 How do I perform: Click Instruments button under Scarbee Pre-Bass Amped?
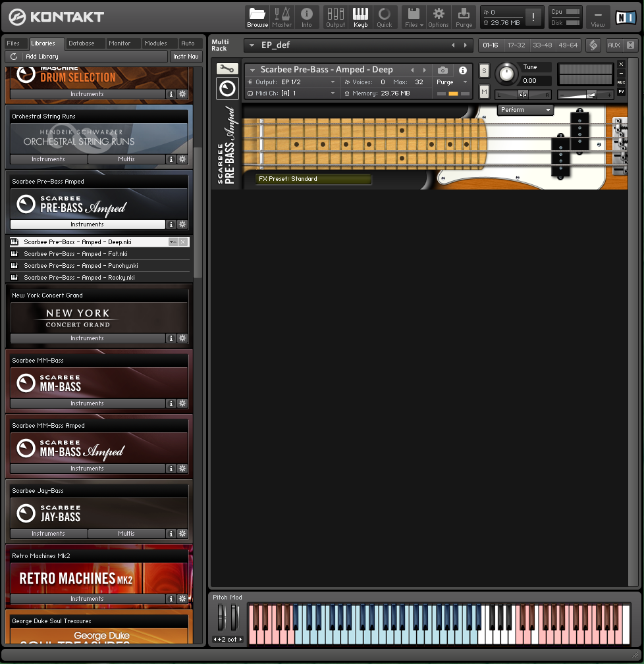(88, 224)
